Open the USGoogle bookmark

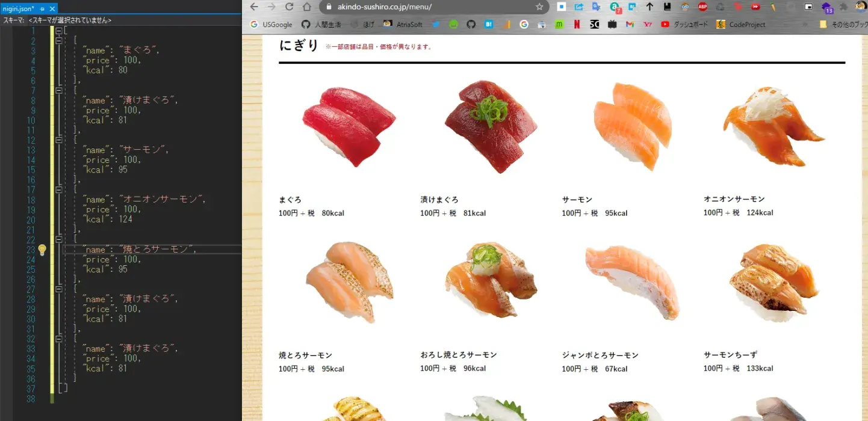click(271, 25)
